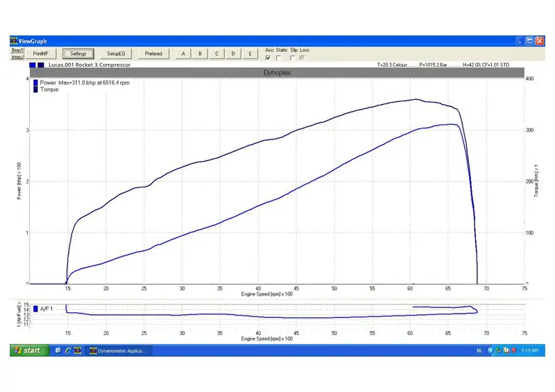This screenshot has width=555, height=392.
Task: Open SetupEG from the toolbar
Action: (116, 53)
